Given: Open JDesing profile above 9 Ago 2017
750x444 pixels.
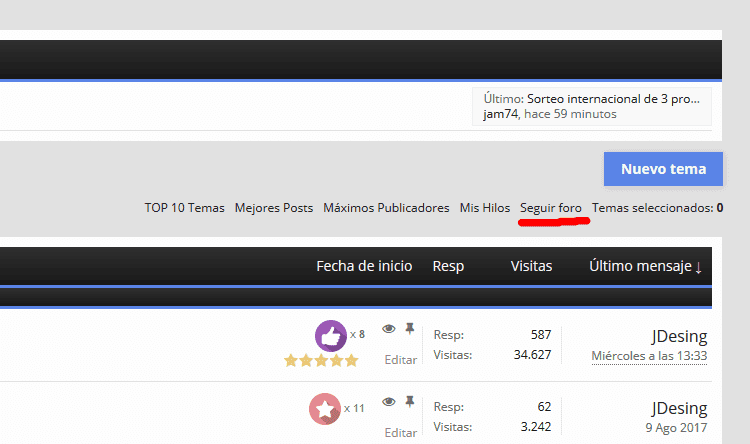Looking at the screenshot, I should 679,408.
